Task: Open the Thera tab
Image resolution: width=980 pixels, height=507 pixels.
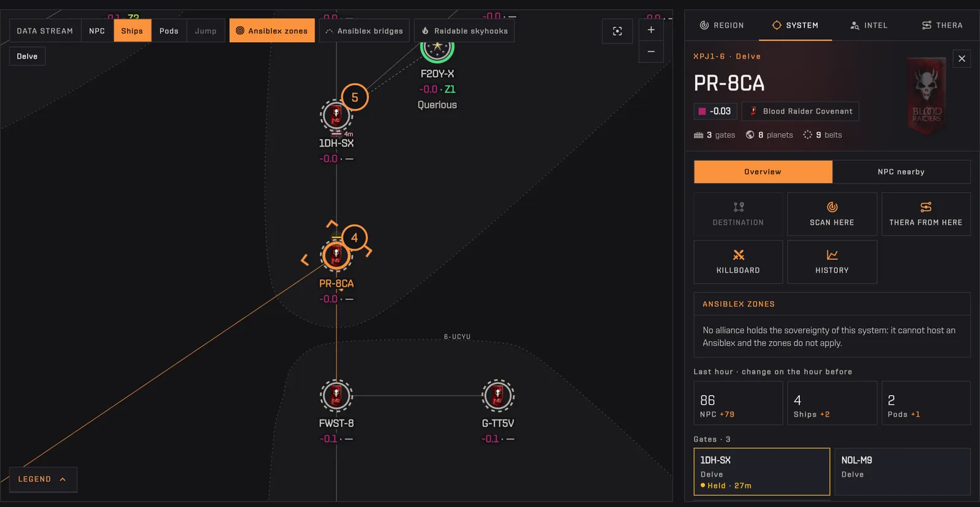Action: pyautogui.click(x=942, y=25)
